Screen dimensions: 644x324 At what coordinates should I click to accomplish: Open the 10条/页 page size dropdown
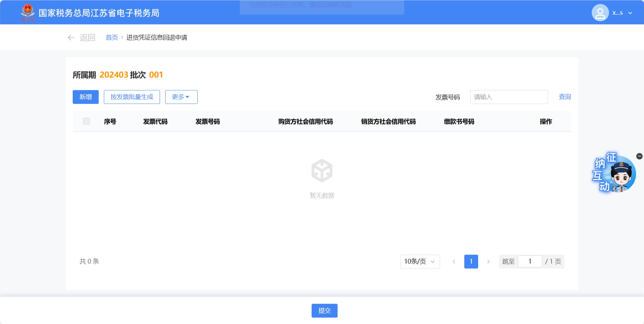coord(420,261)
